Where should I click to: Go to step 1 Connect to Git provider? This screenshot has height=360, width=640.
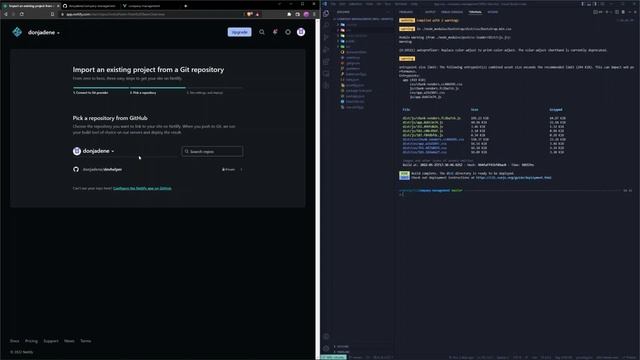(91, 93)
